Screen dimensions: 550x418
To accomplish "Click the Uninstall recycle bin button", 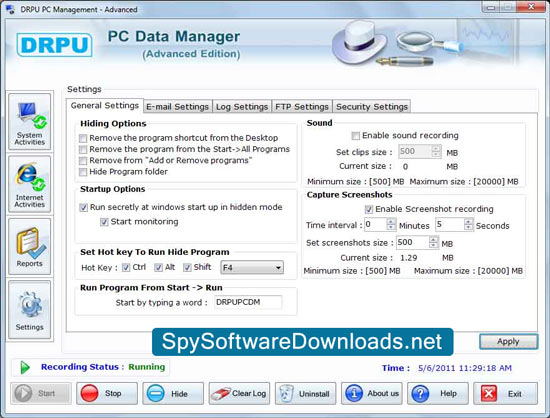I will pos(306,393).
